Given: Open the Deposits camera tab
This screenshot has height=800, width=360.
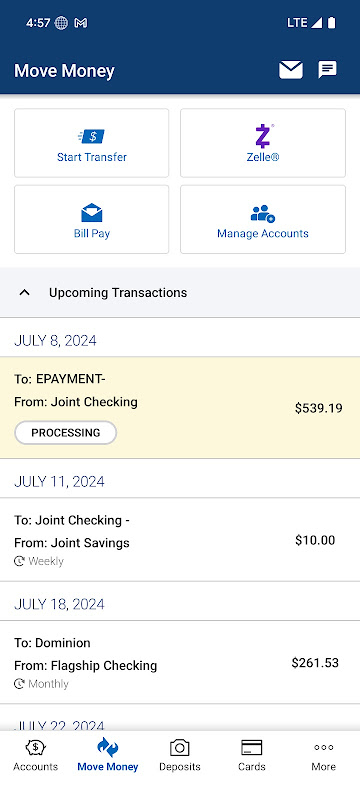Looking at the screenshot, I should point(179,756).
